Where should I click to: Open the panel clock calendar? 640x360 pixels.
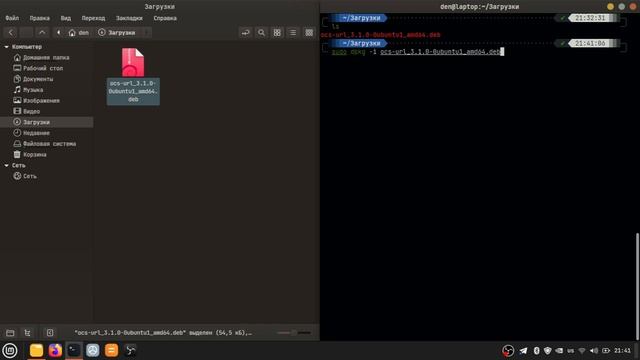[x=622, y=351]
